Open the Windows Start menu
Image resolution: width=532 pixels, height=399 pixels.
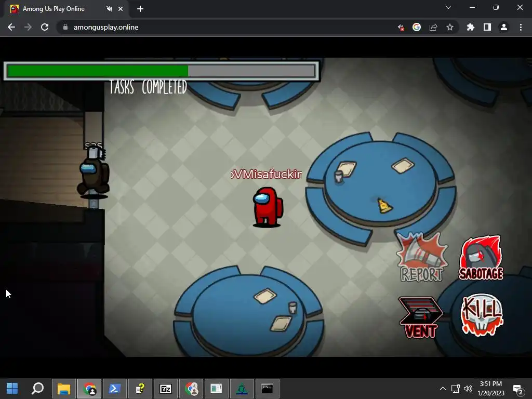[x=12, y=389]
